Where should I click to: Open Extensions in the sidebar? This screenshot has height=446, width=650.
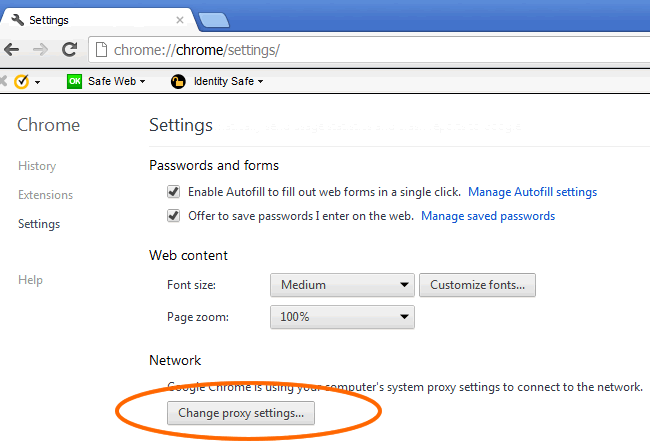tap(45, 195)
